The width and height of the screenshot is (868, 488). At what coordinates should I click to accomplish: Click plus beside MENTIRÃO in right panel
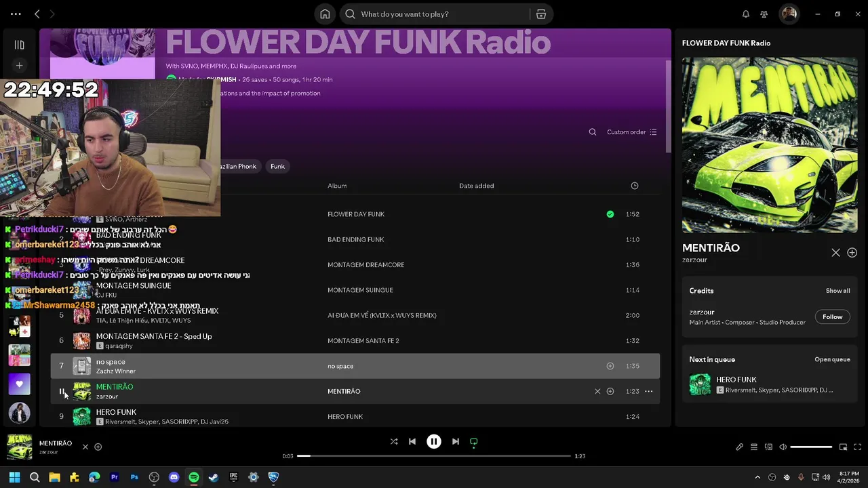coord(852,253)
